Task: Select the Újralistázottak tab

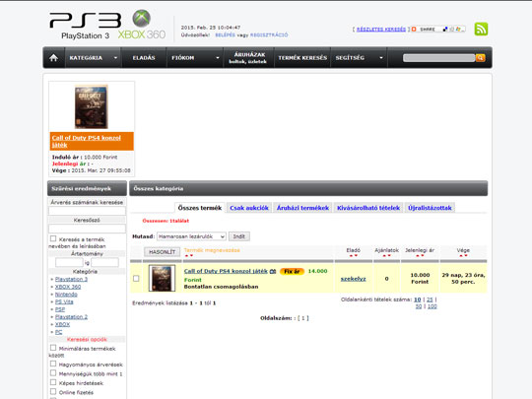Action: tap(430, 208)
